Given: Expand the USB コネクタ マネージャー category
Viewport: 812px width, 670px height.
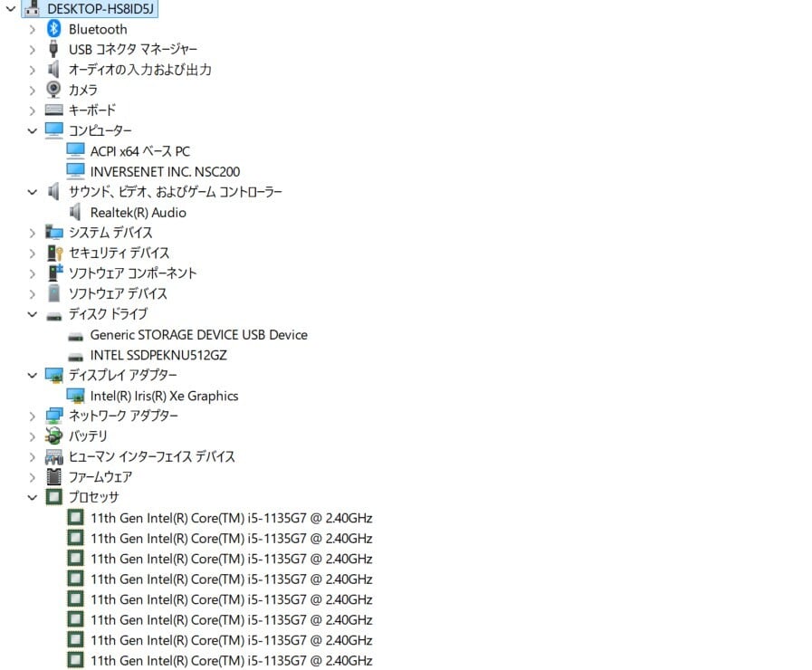Looking at the screenshot, I should pos(32,50).
